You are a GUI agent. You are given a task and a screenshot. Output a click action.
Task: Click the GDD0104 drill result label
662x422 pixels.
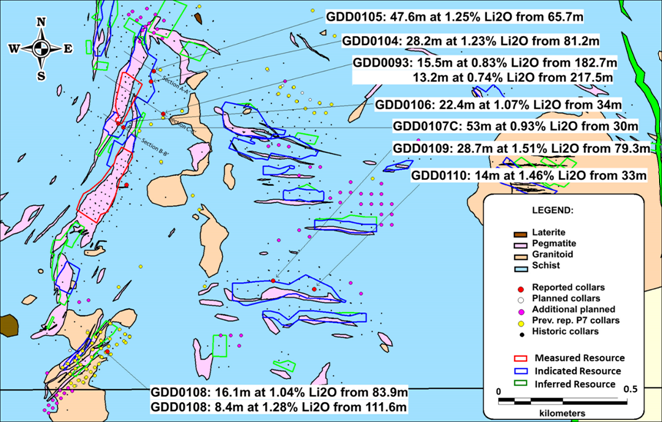coord(469,41)
